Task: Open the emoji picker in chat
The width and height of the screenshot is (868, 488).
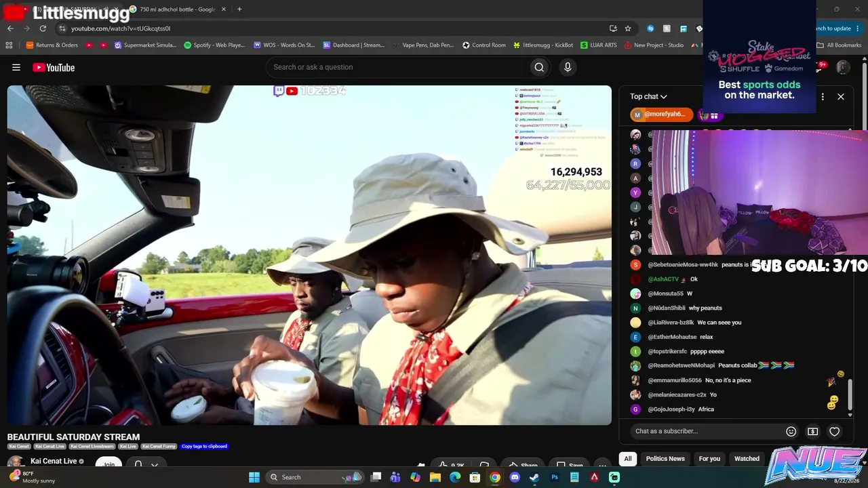Action: coord(791,431)
